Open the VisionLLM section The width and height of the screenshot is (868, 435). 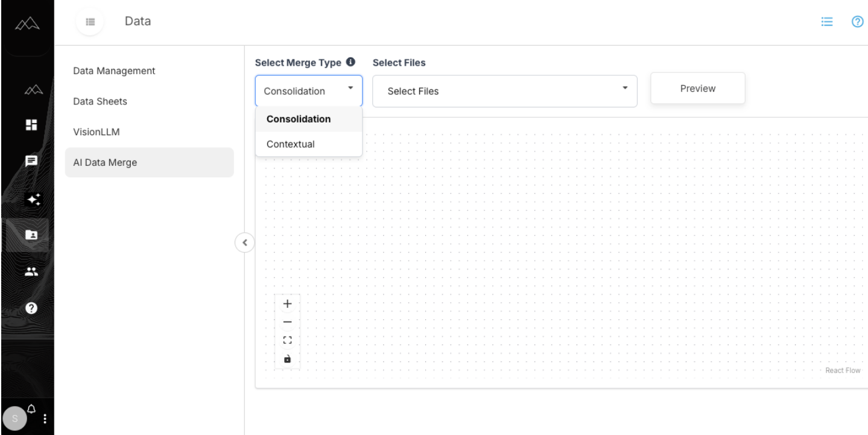(x=97, y=132)
